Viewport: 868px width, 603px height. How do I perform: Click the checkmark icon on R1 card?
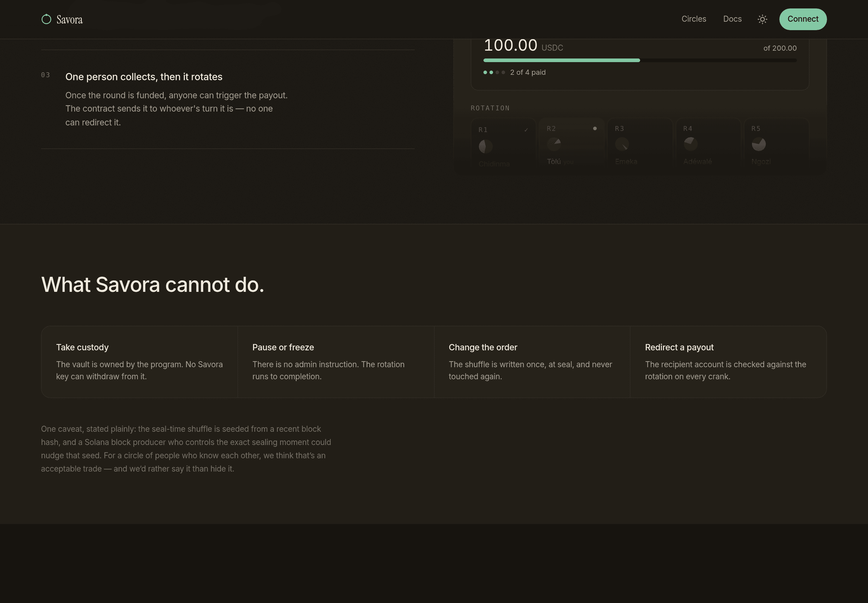[526, 130]
